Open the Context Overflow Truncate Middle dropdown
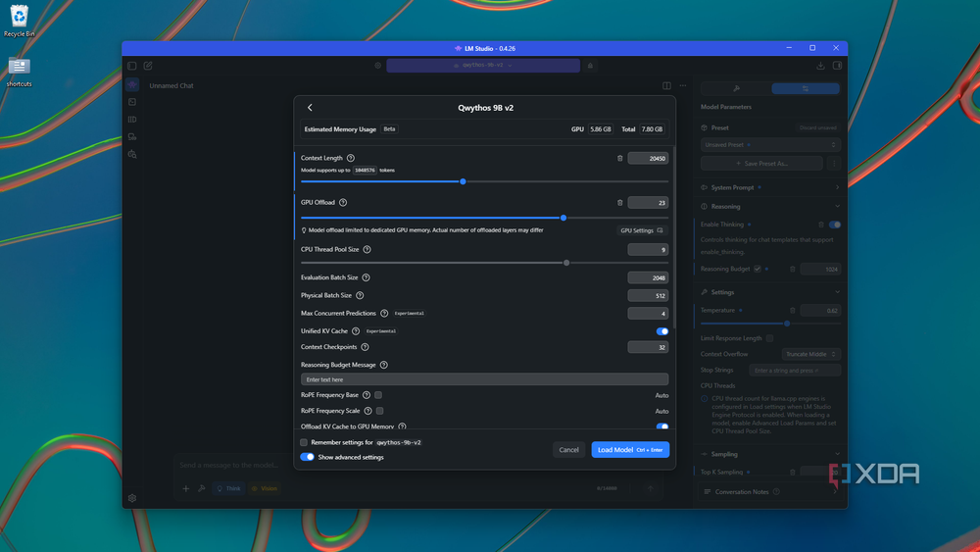The image size is (980, 552). tap(810, 355)
